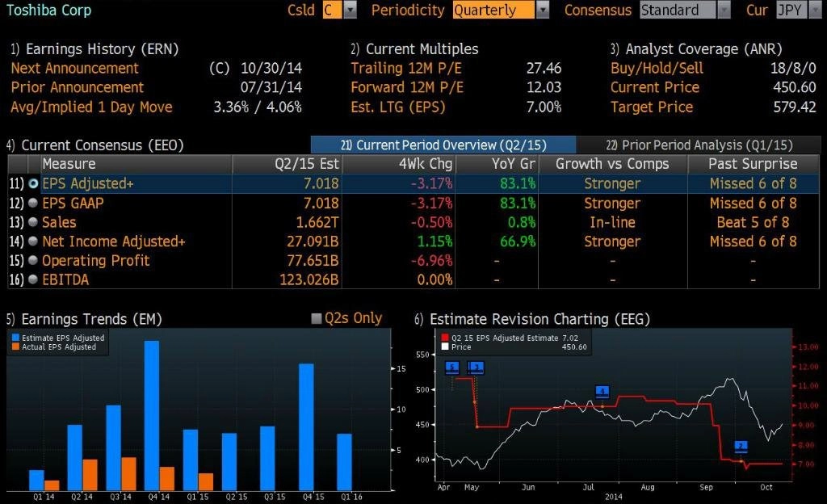Screen dimensions: 827x504
Task: Open the Cur JPY currency selector
Action: pyautogui.click(x=798, y=10)
